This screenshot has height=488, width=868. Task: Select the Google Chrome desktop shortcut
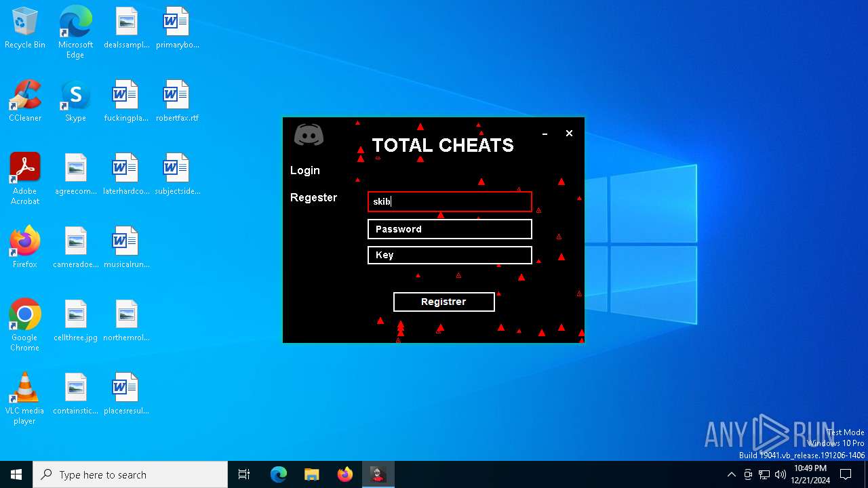(25, 325)
